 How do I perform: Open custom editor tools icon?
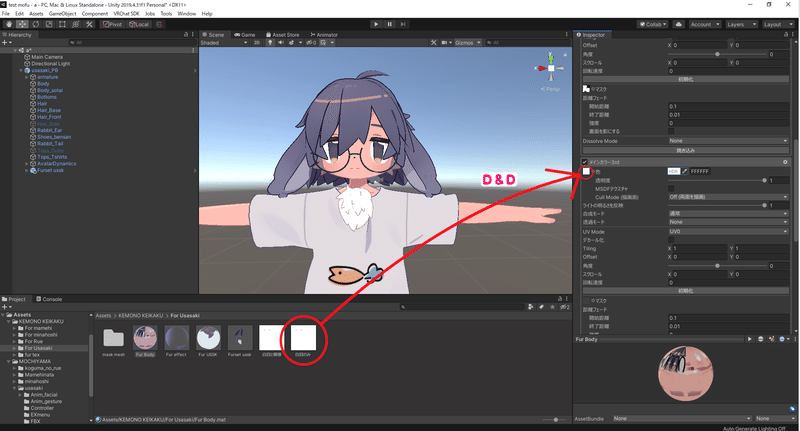point(89,24)
